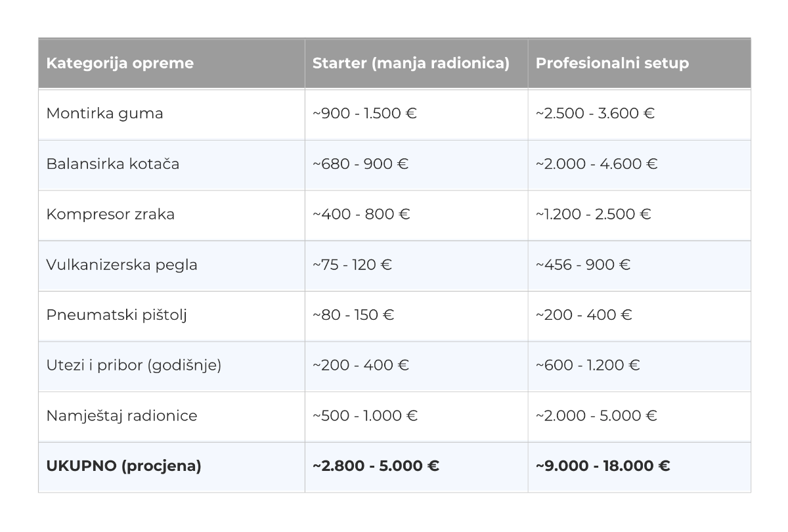Select the '~9.000 - 18.000 €' total cell
The image size is (788, 532).
click(x=603, y=466)
